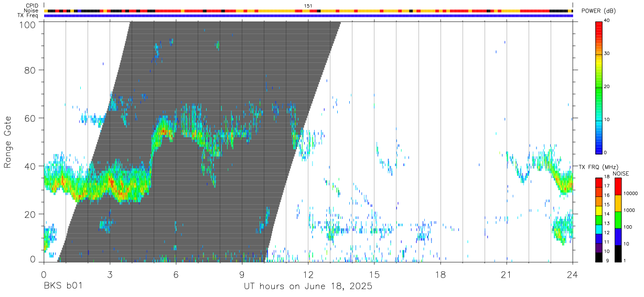Click the TX Freq row label
Screen dimensions: 644x297
pyautogui.click(x=28, y=16)
